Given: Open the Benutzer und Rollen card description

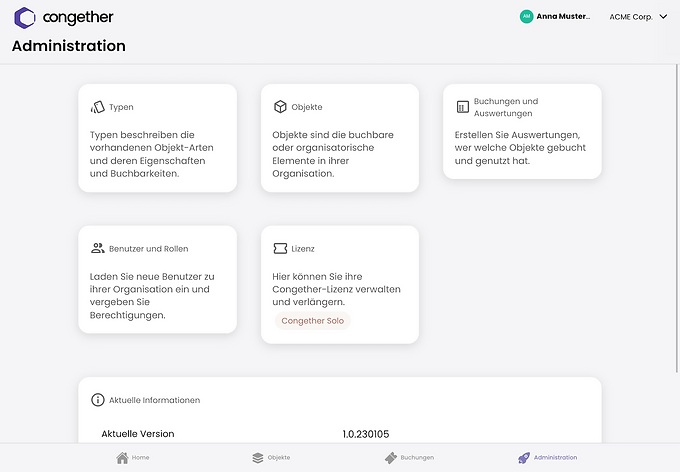Looking at the screenshot, I should pyautogui.click(x=152, y=296).
